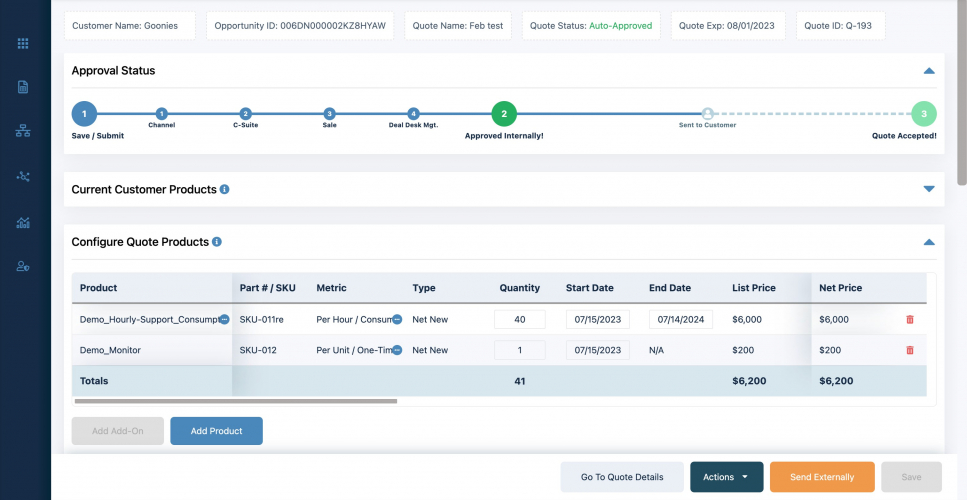Screen dimensions: 967x500
Task: Click the Product column header
Action: point(99,288)
